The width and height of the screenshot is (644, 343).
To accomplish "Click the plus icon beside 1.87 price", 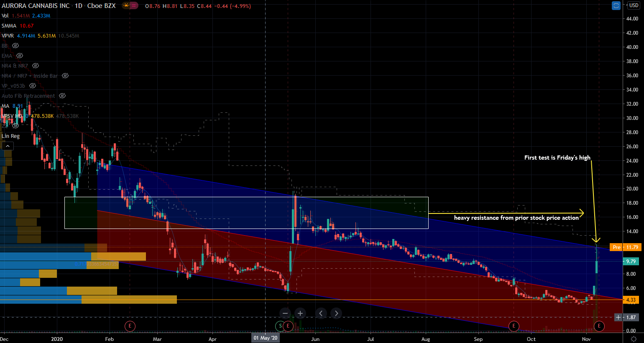I will [618, 318].
